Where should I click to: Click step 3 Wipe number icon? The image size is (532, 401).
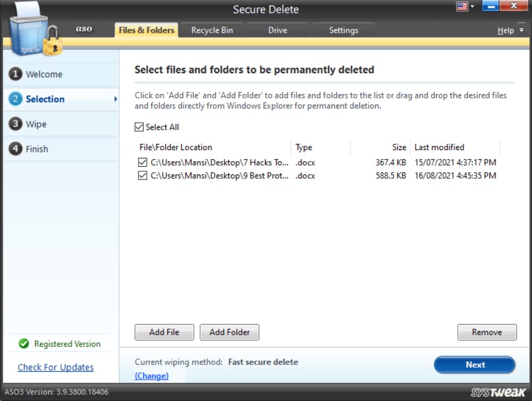pyautogui.click(x=16, y=124)
